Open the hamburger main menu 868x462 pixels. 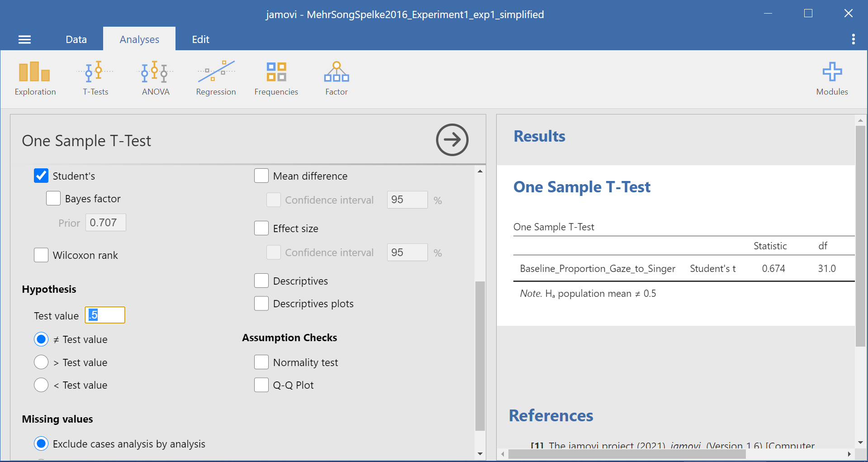pos(24,40)
